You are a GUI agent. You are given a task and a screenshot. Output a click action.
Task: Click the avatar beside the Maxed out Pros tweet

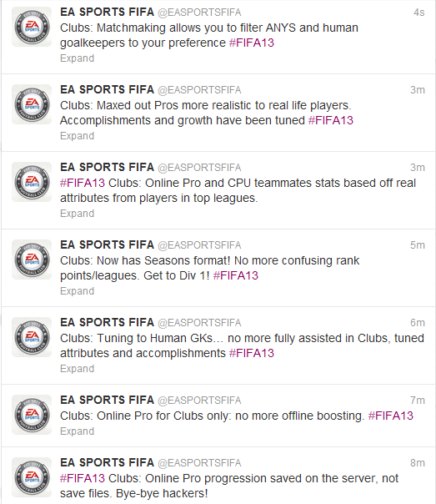pyautogui.click(x=32, y=104)
